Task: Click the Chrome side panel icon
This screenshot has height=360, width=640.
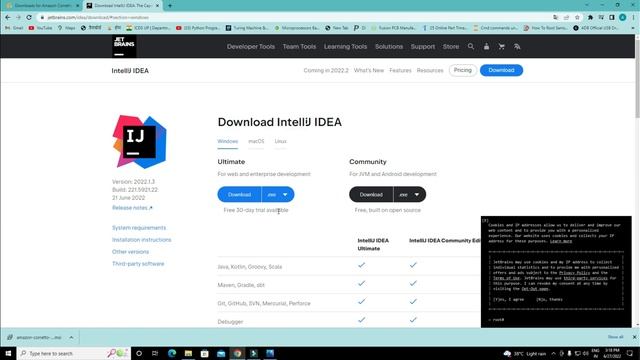Action: [x=611, y=18]
